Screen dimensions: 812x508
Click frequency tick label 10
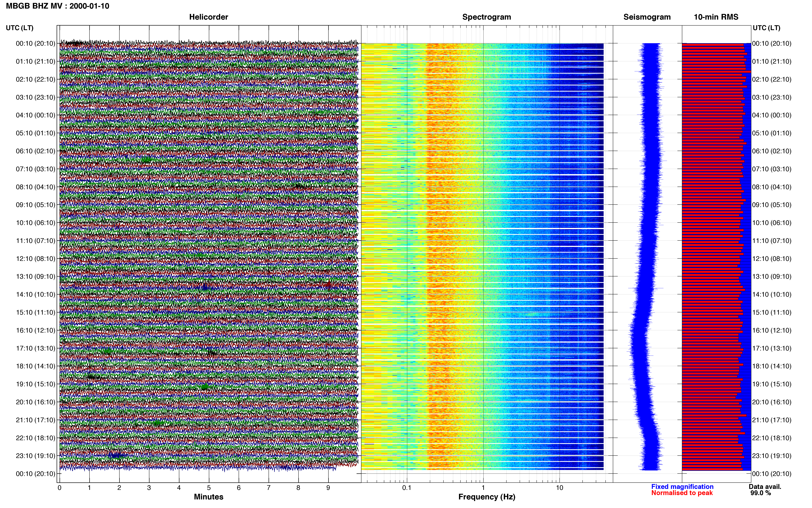[559, 488]
